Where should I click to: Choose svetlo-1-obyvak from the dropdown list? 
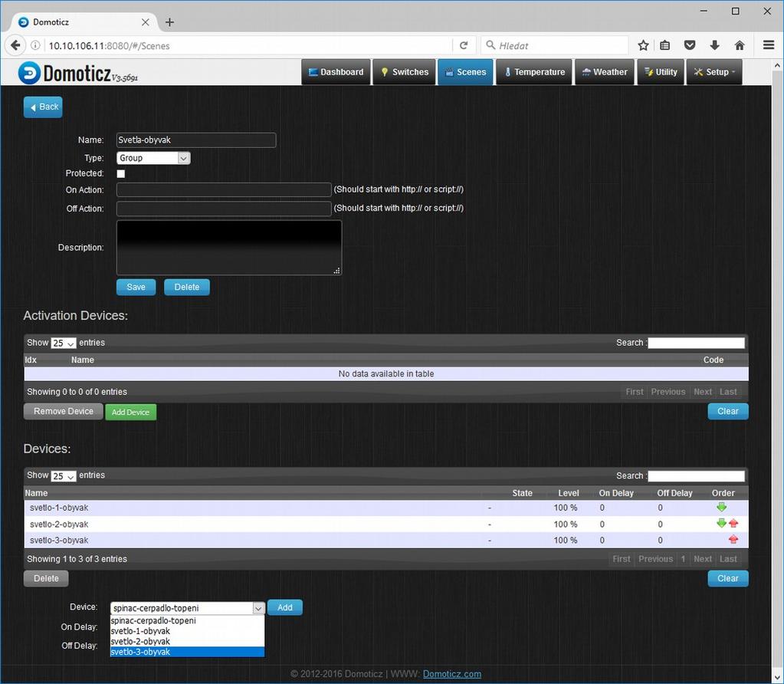[187, 631]
